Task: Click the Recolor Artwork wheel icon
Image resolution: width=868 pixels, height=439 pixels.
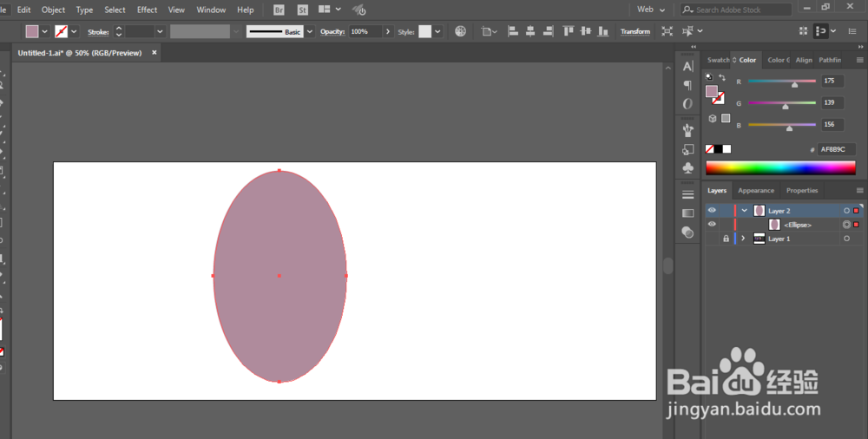Action: pos(461,31)
